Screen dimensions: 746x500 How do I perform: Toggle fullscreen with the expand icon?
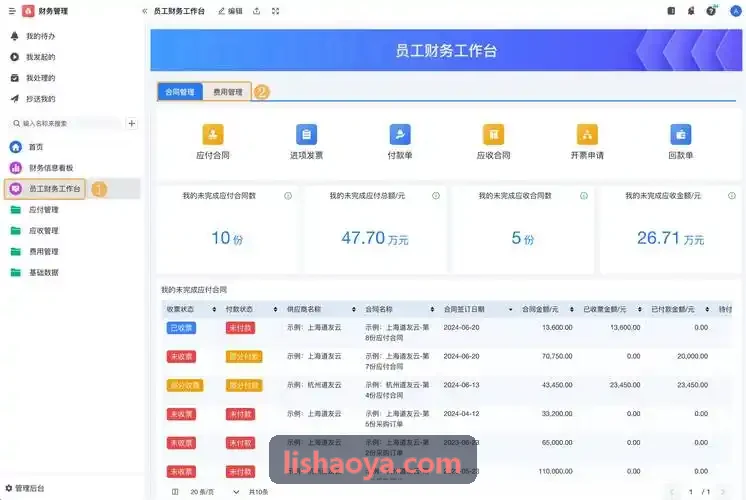click(275, 11)
